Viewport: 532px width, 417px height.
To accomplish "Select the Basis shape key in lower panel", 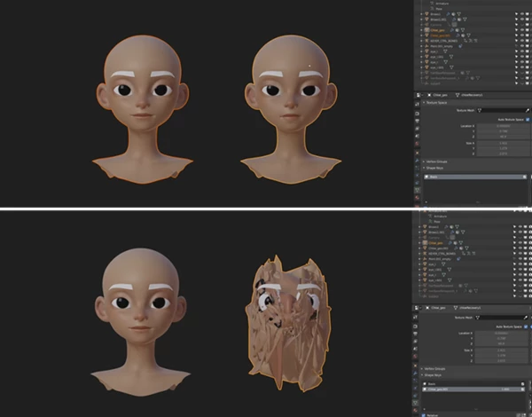I will pos(474,384).
